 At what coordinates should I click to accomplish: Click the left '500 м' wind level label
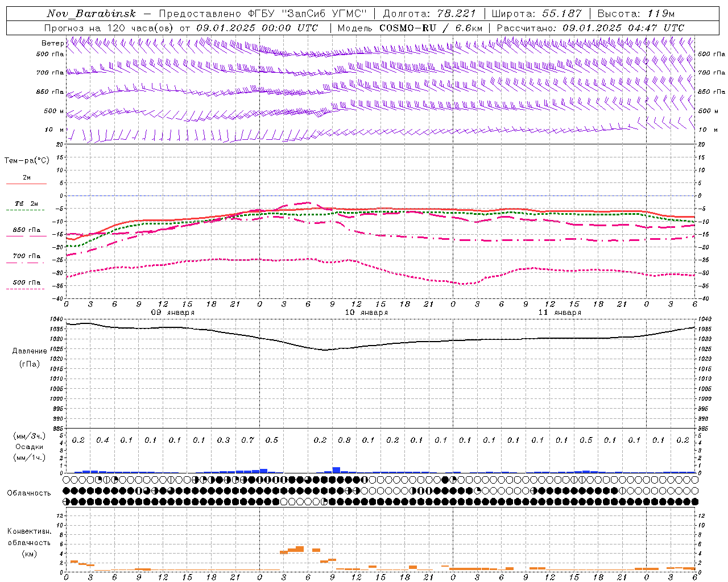click(53, 111)
